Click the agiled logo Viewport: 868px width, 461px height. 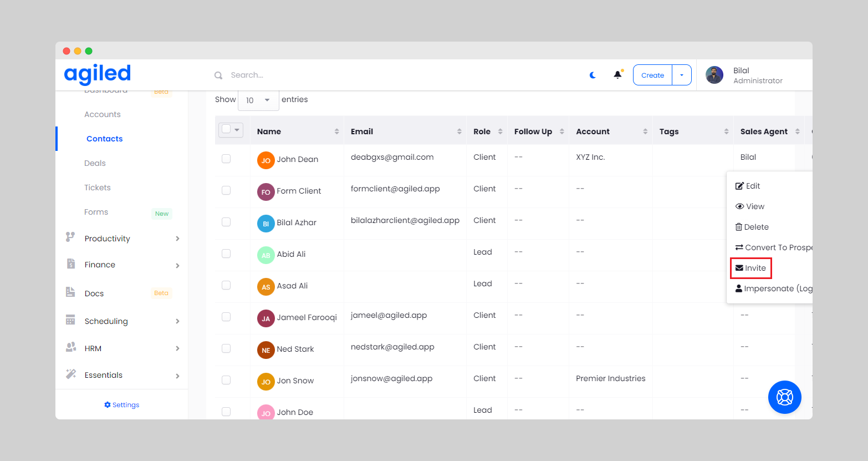click(x=98, y=74)
